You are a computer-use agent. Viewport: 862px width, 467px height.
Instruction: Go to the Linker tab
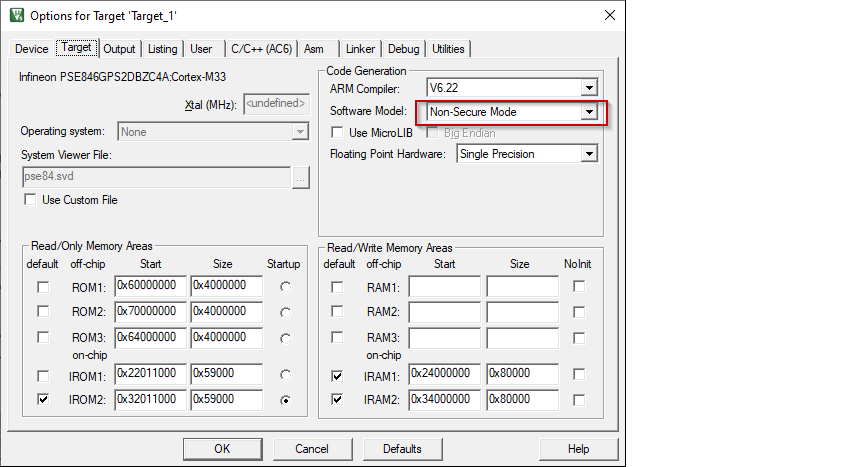pos(360,49)
